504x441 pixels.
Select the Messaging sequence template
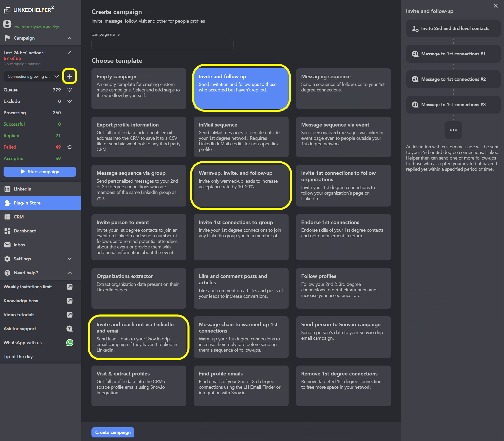[343, 89]
